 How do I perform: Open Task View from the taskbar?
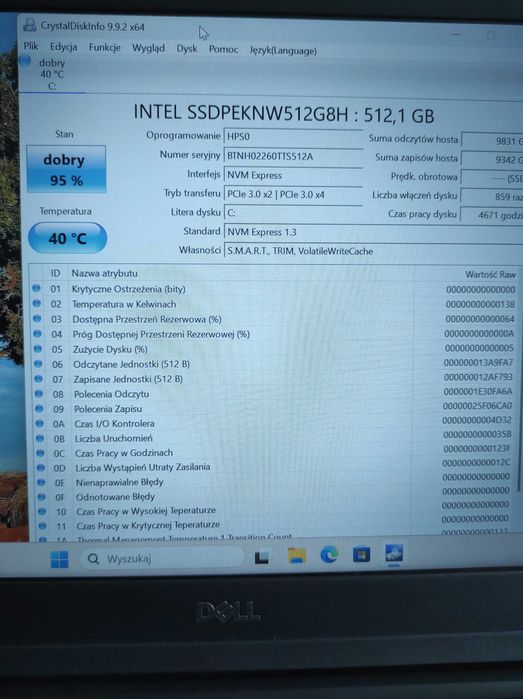(262, 558)
